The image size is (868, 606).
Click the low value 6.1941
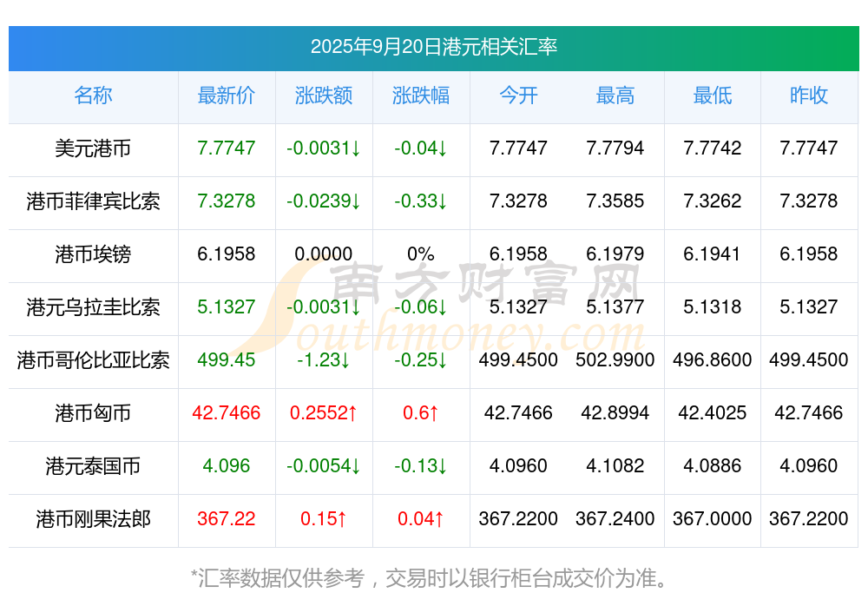point(713,254)
